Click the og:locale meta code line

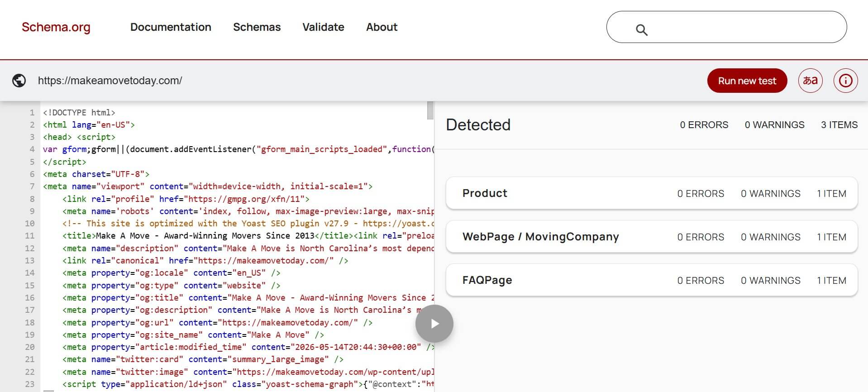click(172, 273)
